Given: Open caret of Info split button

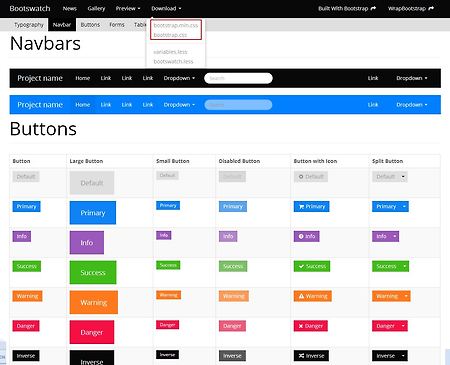Looking at the screenshot, I should click(395, 236).
